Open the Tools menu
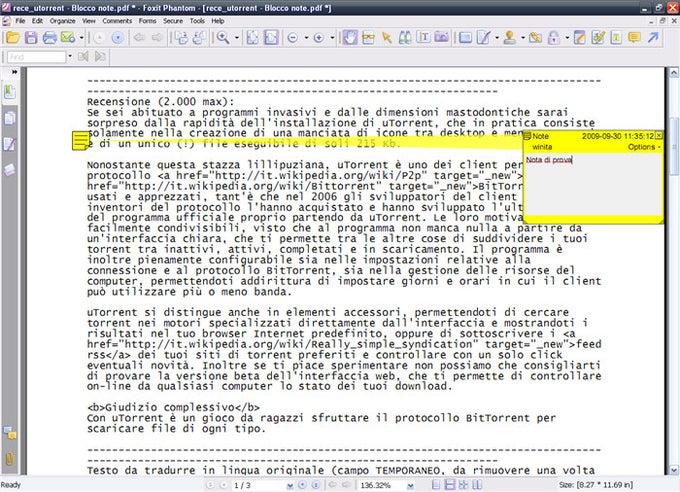The width and height of the screenshot is (680, 492). pyautogui.click(x=197, y=21)
